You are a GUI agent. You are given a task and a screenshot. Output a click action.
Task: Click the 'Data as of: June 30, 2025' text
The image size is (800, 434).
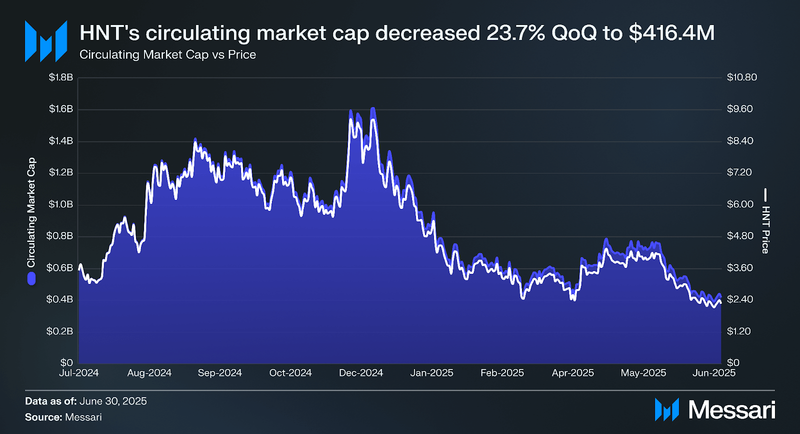[x=86, y=401]
